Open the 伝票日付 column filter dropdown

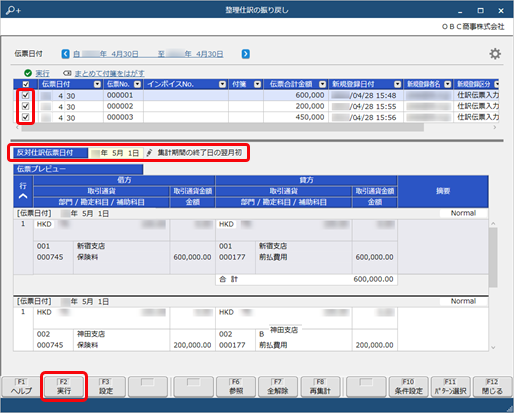97,84
